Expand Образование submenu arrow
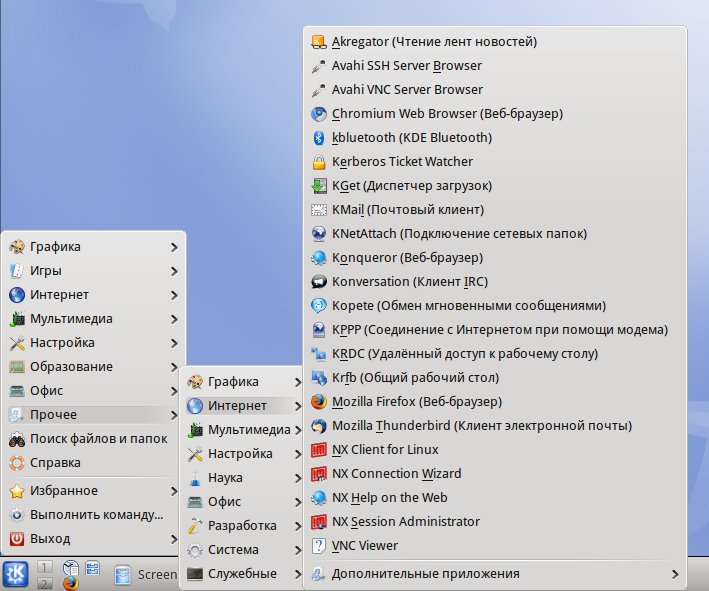This screenshot has width=709, height=591. [174, 367]
